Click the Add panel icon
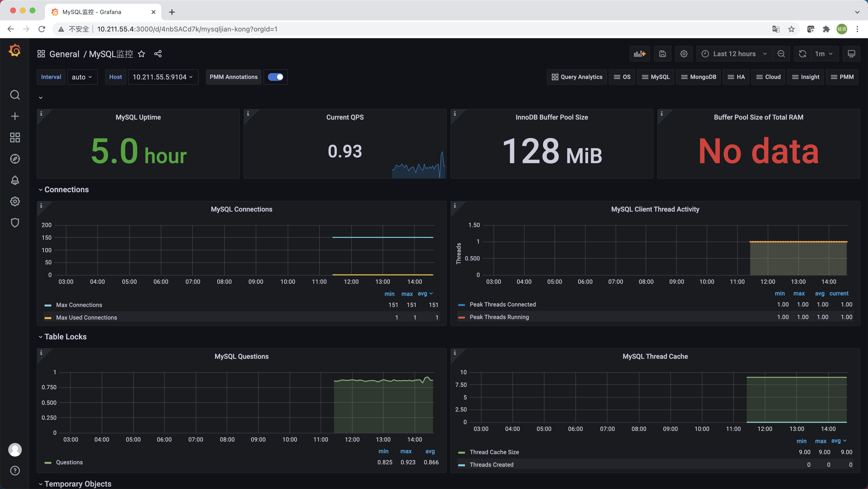 tap(639, 54)
